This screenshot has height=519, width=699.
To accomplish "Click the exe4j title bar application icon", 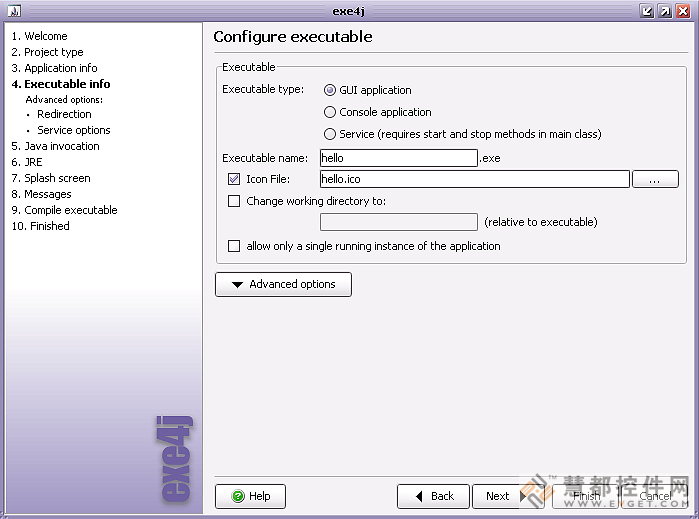I will tap(14, 11).
